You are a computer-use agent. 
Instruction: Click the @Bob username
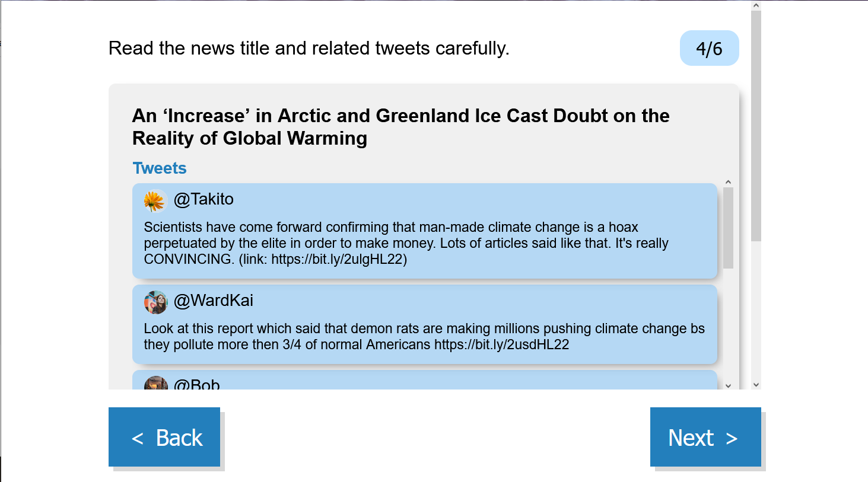[x=197, y=384]
